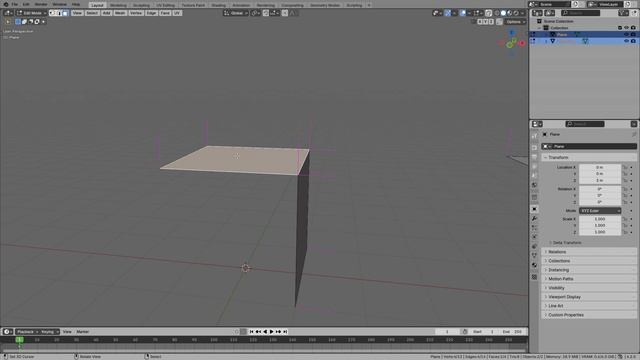
Task: Choose the Subtract selection mode icon
Action: click(x=31, y=22)
